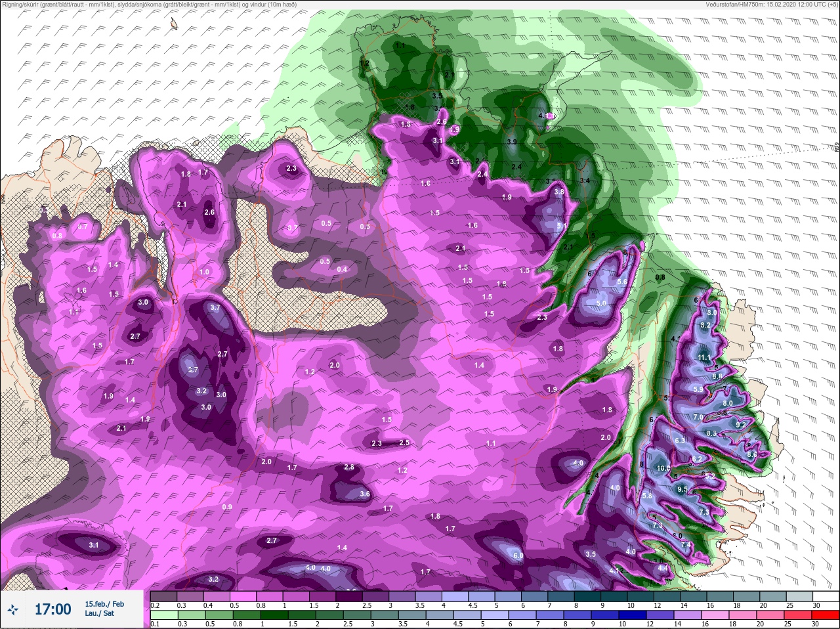Viewport: 840px width, 629px height.
Task: Pick the snow legend swatch between 0.2 and 0.3
Action: tap(164, 597)
